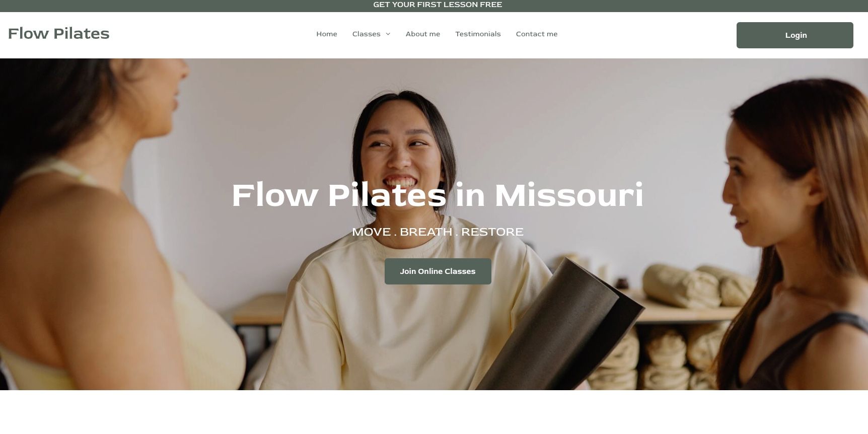
Task: Open the About me page
Action: pos(423,34)
